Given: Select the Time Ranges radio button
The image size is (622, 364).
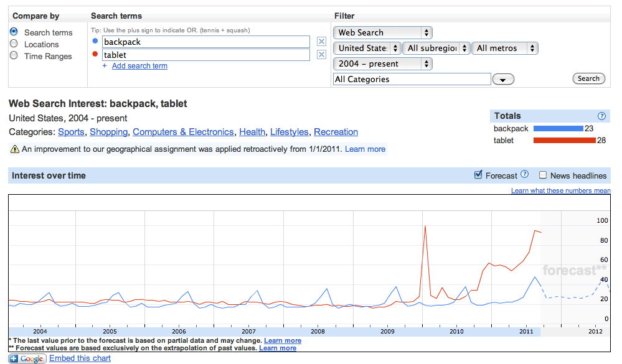Looking at the screenshot, I should 14,55.
